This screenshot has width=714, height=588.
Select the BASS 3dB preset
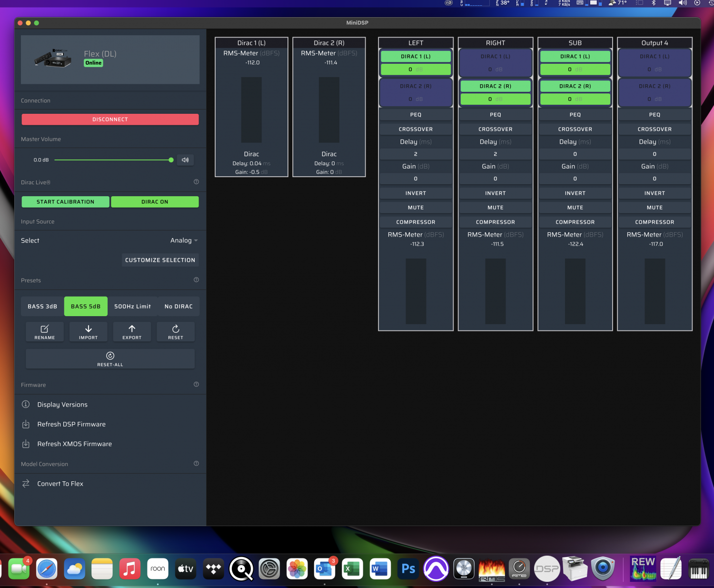click(x=42, y=306)
